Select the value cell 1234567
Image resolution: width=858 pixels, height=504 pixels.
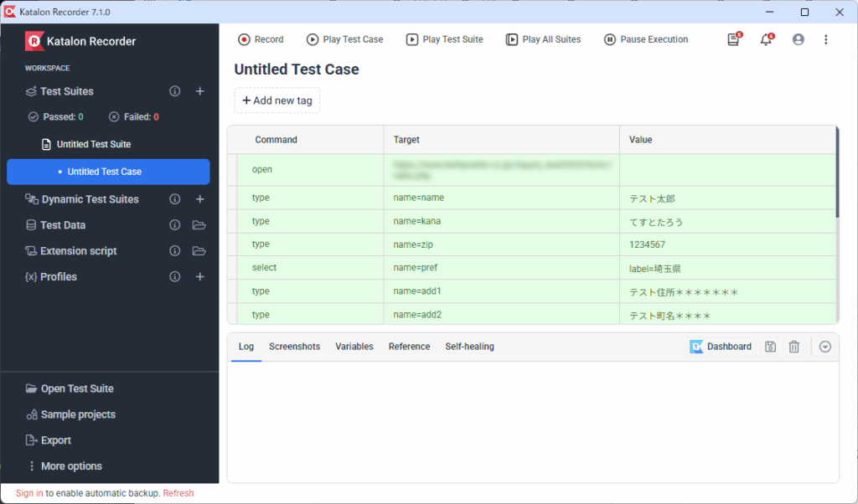728,244
